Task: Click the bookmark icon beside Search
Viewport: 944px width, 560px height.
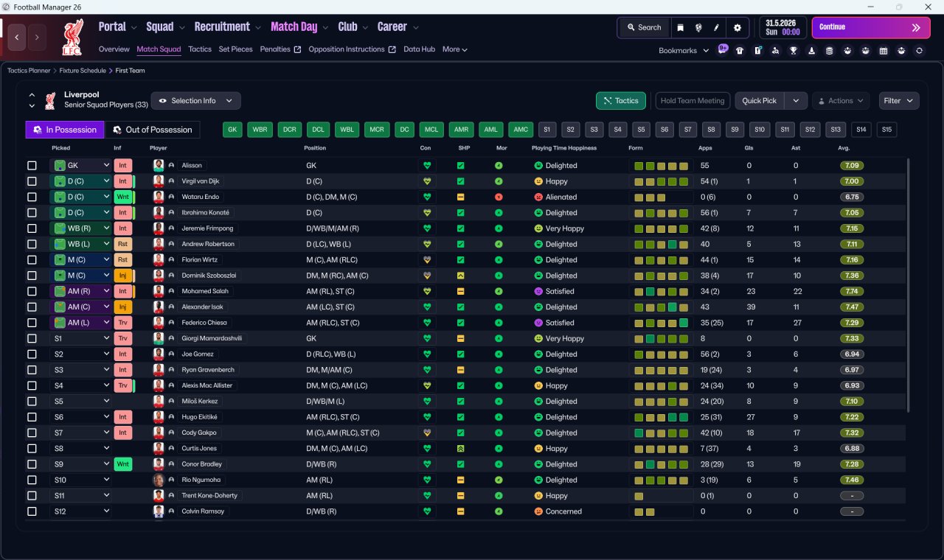Action: click(681, 27)
